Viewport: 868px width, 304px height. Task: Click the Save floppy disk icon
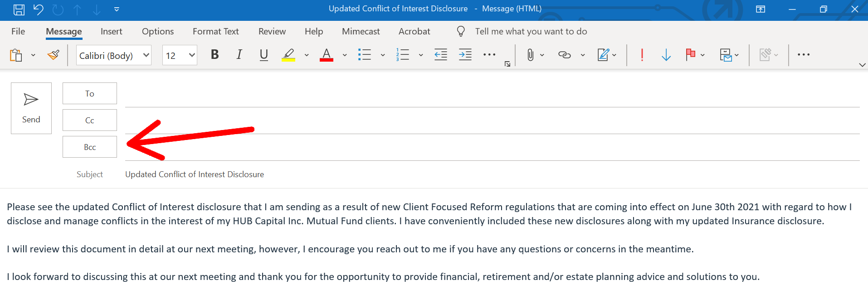[19, 9]
